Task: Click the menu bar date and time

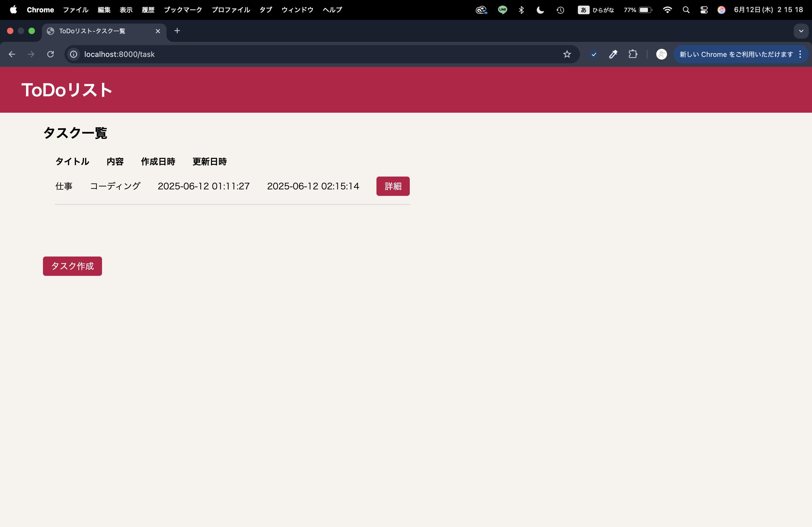Action: [768, 10]
